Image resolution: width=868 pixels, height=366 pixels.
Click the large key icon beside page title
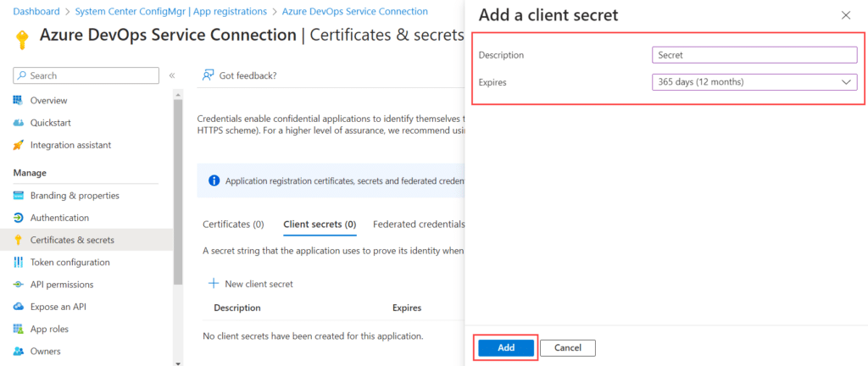pyautogui.click(x=22, y=41)
